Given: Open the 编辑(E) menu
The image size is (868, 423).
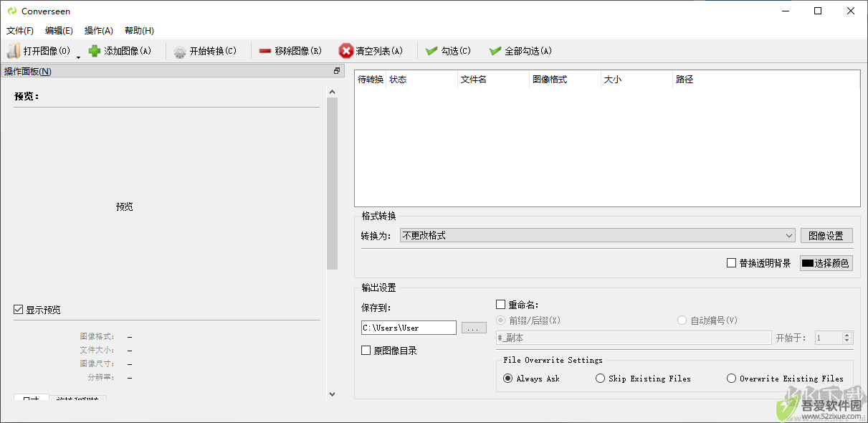Looking at the screenshot, I should point(59,31).
